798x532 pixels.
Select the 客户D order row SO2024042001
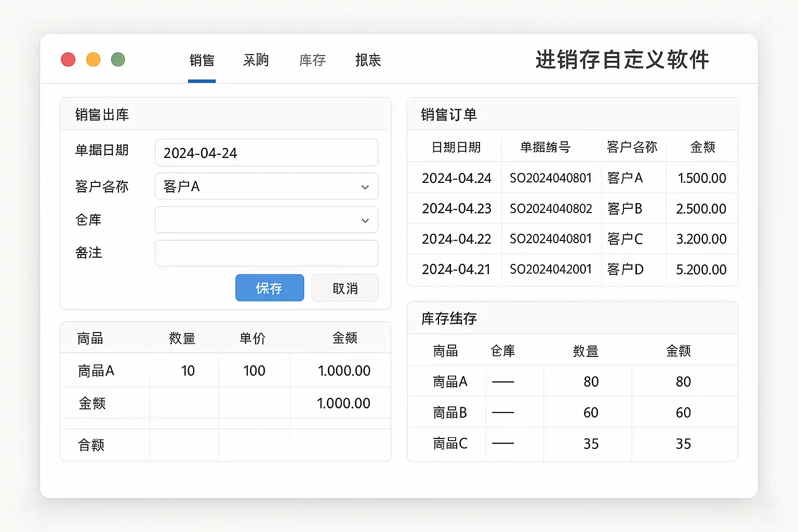[551, 270]
